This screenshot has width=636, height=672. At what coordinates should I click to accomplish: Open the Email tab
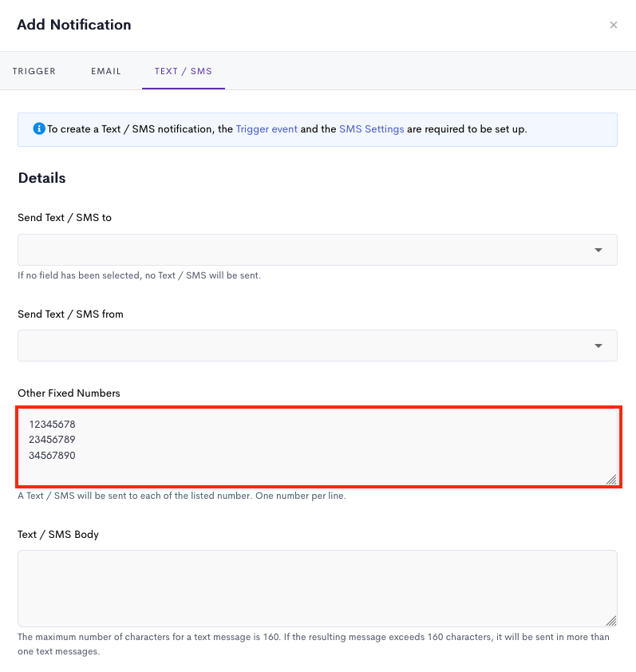pos(106,71)
